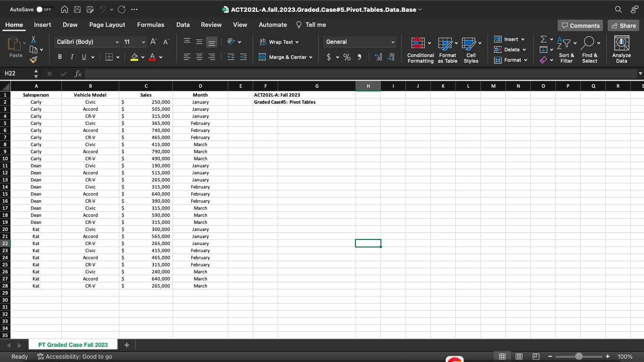Add a new sheet with plus button
This screenshot has width=644, height=362.
coord(127,345)
